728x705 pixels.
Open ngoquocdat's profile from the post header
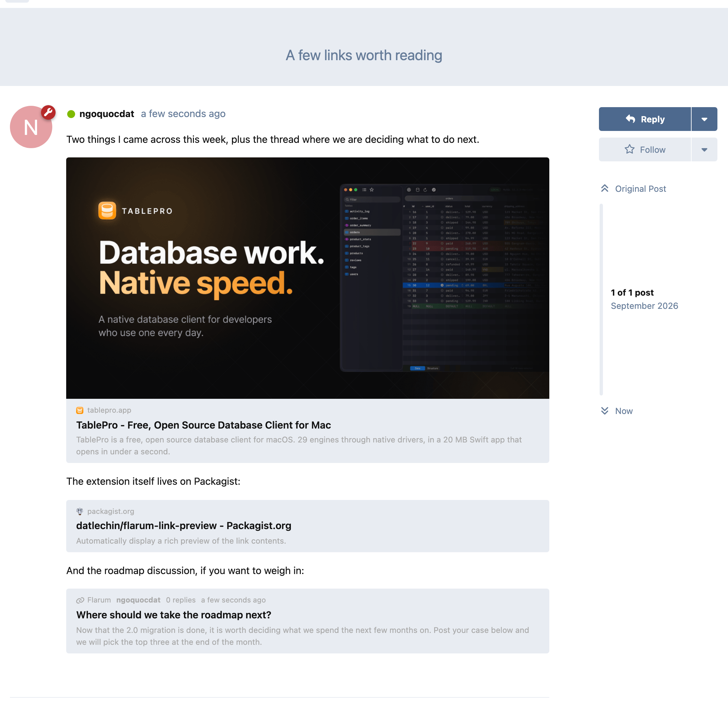click(x=107, y=114)
